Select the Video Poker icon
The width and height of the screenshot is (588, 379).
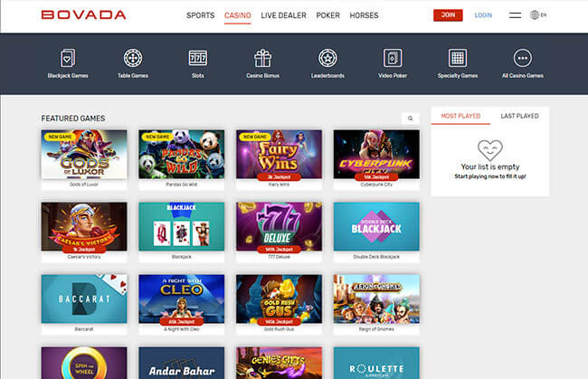coord(393,58)
